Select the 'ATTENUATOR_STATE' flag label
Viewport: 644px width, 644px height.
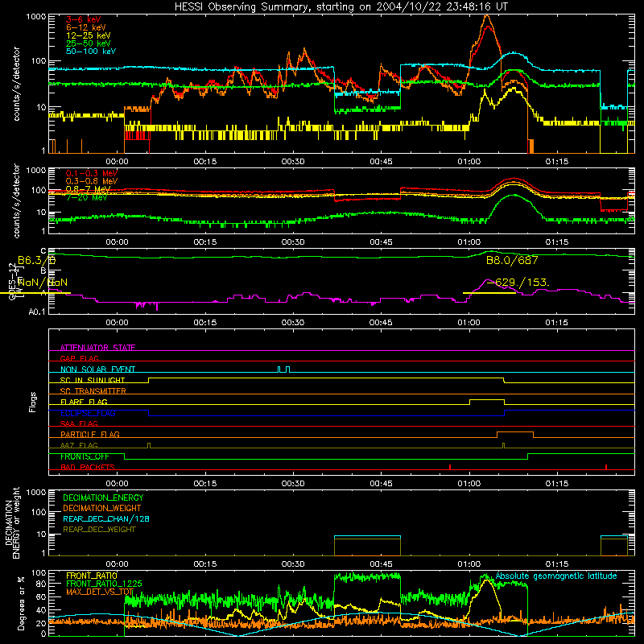click(x=97, y=348)
